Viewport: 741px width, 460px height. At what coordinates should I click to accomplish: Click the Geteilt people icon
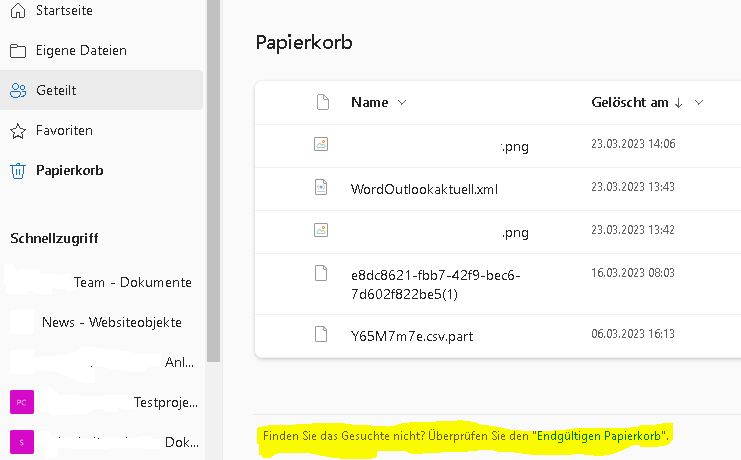(17, 90)
